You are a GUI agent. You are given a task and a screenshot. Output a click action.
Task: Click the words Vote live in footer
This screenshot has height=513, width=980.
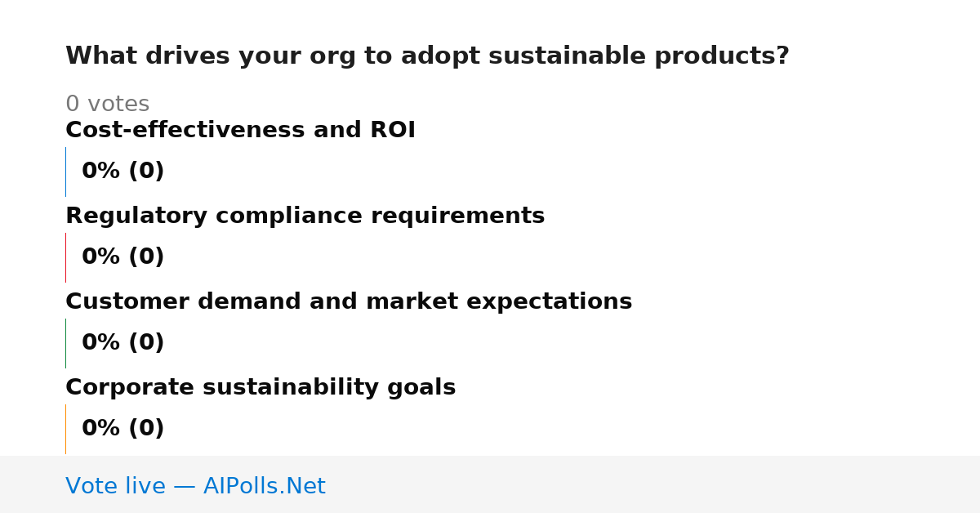click(115, 486)
